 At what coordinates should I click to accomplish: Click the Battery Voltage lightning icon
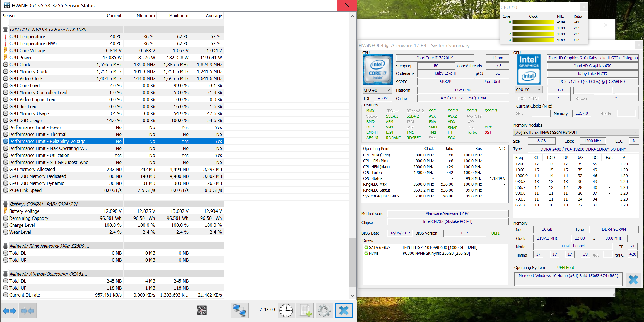[x=5, y=211]
